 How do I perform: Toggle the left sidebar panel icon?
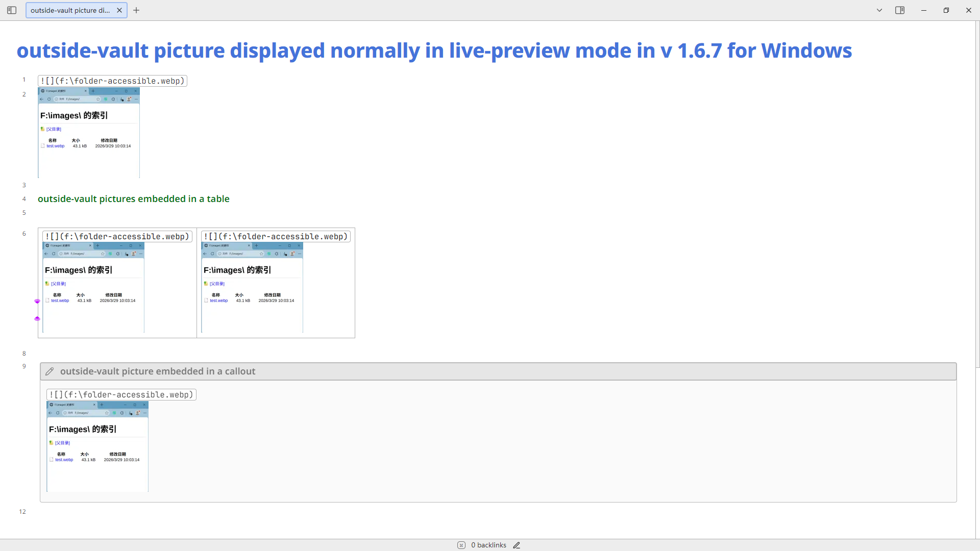[x=12, y=10]
